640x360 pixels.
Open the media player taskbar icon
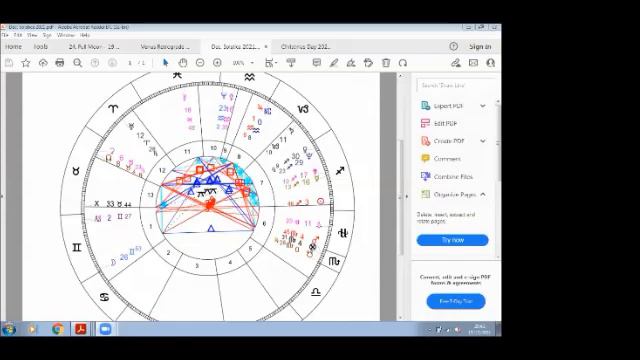click(x=33, y=329)
